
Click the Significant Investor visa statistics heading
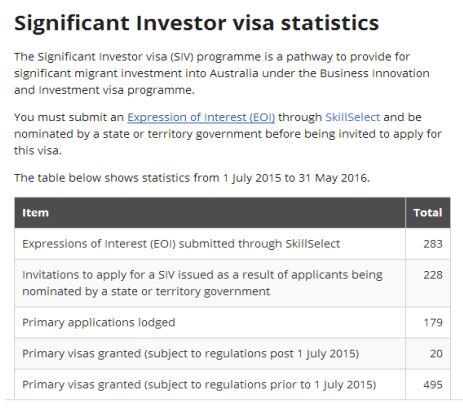click(x=197, y=23)
